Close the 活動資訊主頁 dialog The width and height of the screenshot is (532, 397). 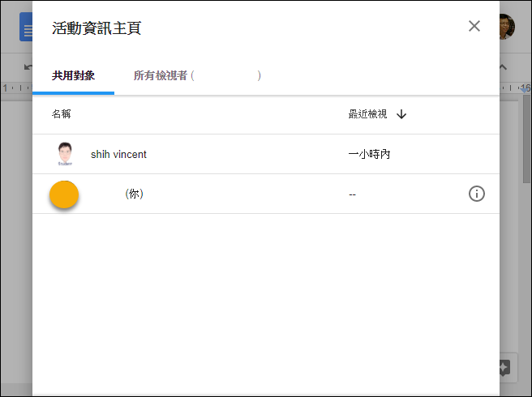click(x=474, y=26)
